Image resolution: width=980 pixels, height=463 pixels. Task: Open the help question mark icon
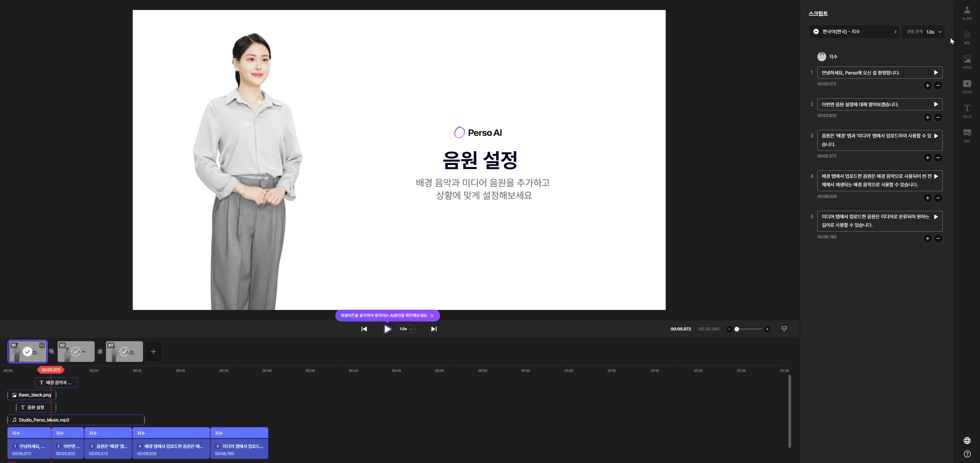point(967,454)
